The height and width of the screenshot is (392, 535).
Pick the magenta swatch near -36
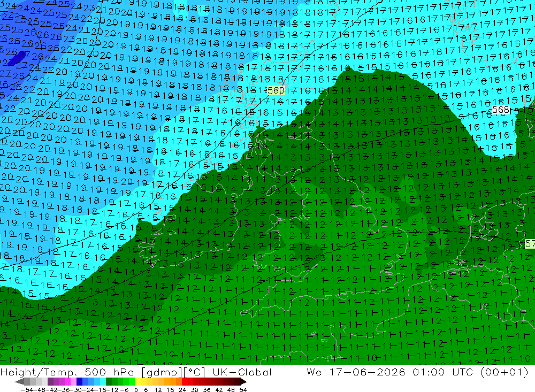67,382
